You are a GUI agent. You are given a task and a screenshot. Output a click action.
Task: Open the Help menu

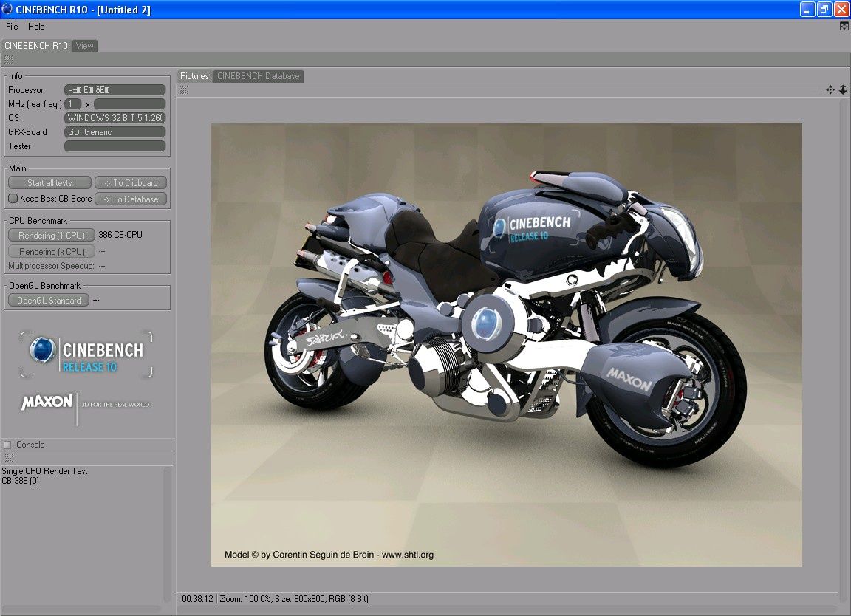[36, 27]
